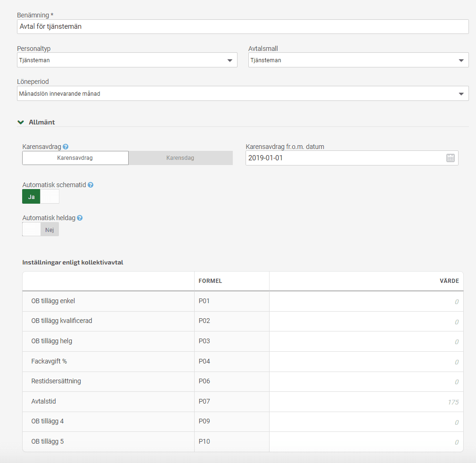476x463 pixels.
Task: Click Inställningar enligt kollektivavtal heading
Action: [73, 262]
